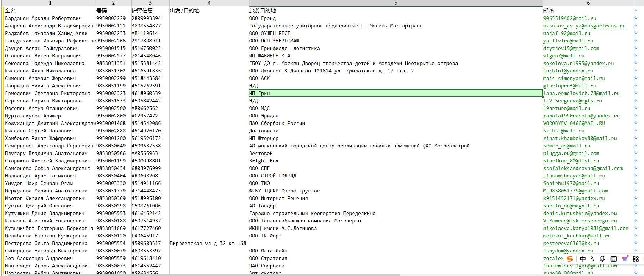
Task: Open the L.V.Sergeeva@mgts.ru email link
Action: 572,101
